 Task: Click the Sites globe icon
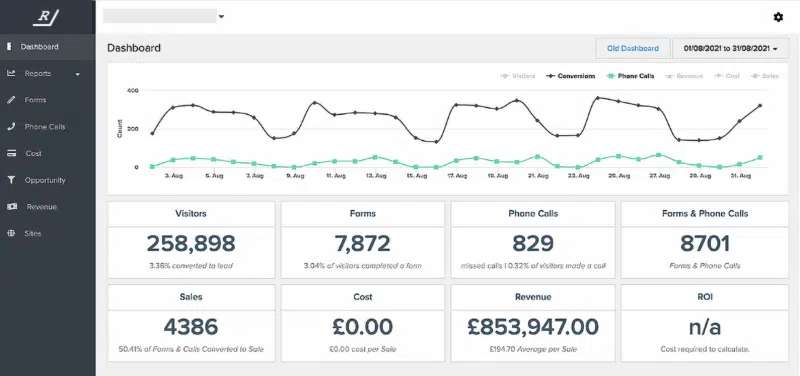tap(11, 233)
